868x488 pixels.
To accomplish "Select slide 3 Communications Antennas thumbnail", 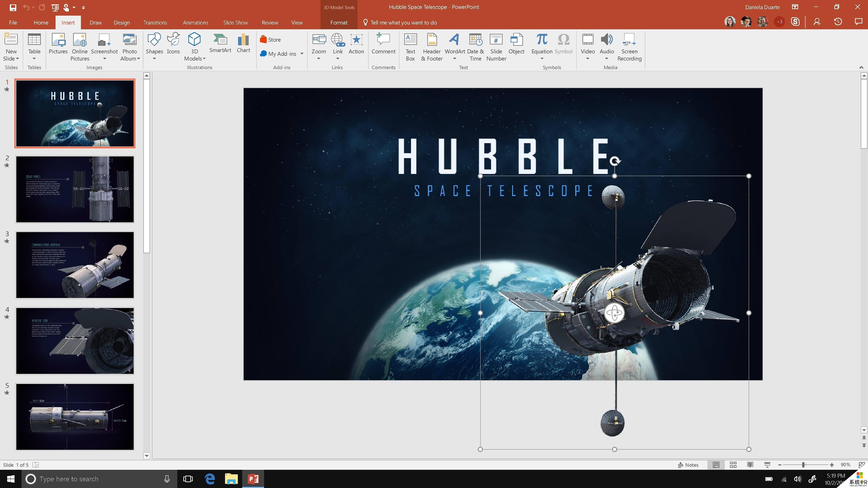I will coord(75,265).
